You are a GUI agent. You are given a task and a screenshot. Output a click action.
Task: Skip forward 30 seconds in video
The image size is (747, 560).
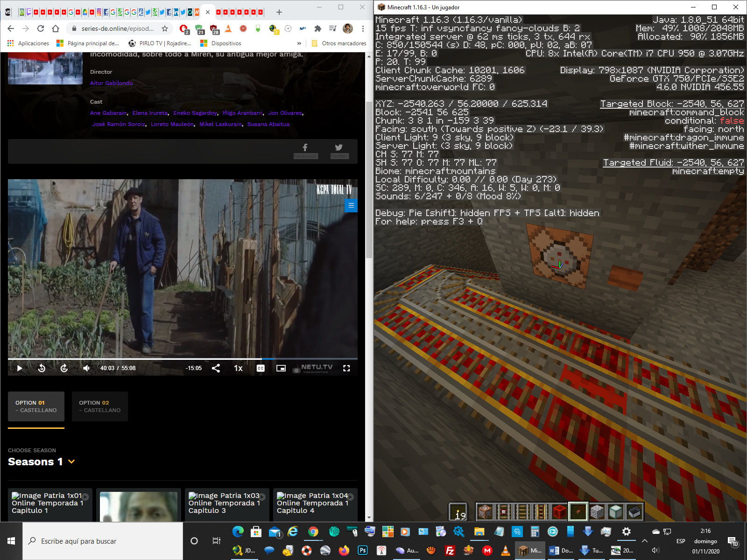click(64, 368)
